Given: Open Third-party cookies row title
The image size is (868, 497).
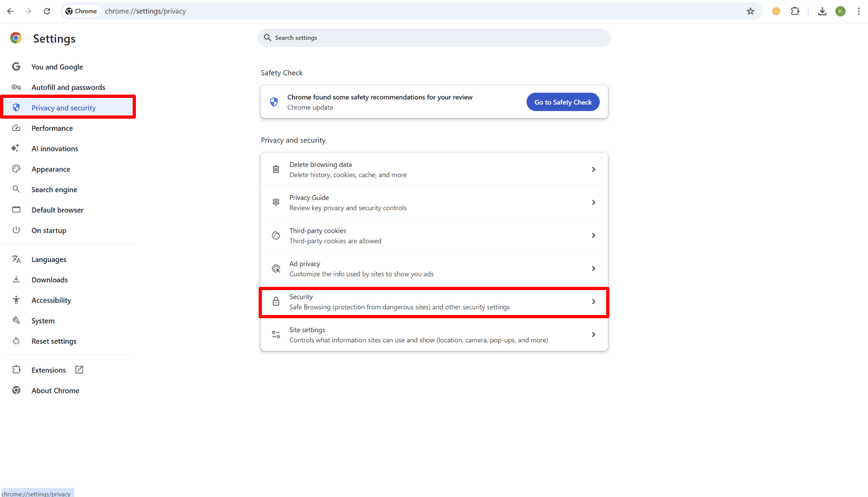Looking at the screenshot, I should click(318, 231).
